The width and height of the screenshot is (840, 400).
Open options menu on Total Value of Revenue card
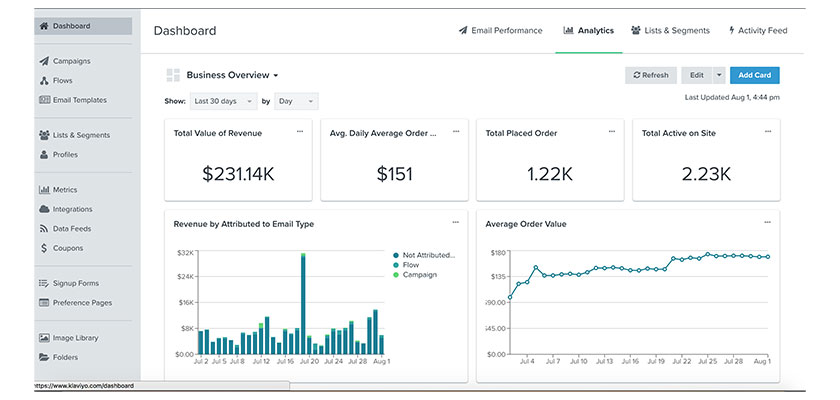coord(300,131)
